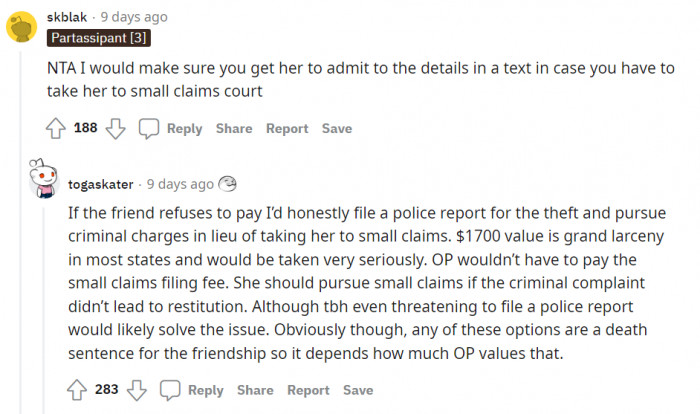Reply to togaskater's comment
This screenshot has width=700, height=414.
pos(205,390)
